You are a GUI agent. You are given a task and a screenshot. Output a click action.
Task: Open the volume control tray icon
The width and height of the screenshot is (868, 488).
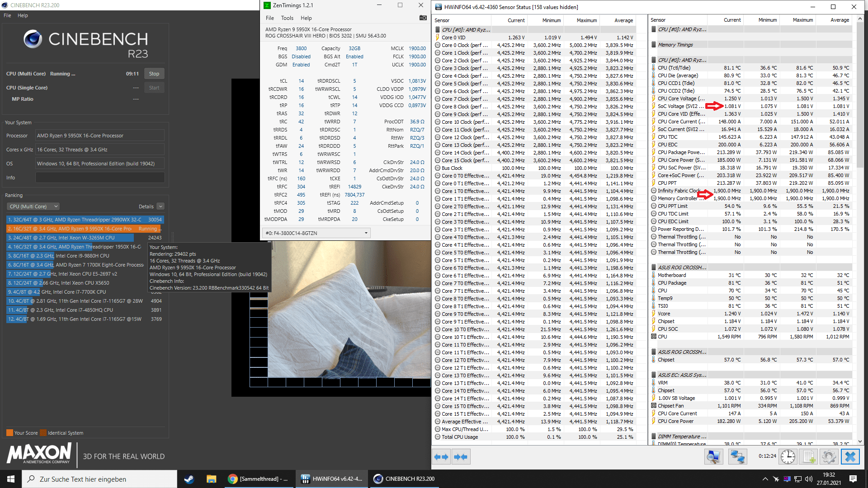click(809, 479)
